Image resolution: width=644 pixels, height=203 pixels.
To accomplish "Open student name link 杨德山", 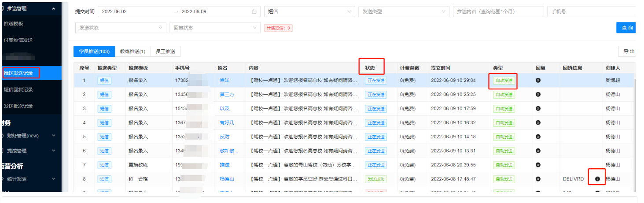I will pos(227,179).
